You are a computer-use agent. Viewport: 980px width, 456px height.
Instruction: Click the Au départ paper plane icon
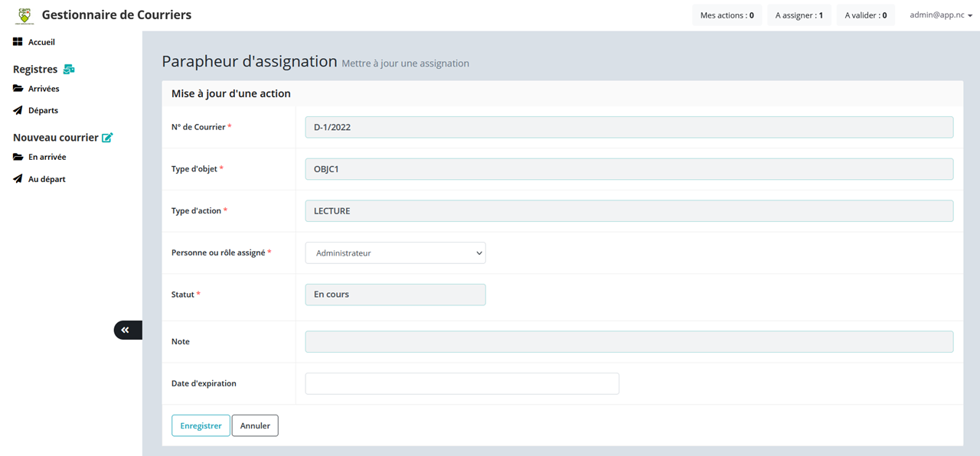tap(18, 179)
